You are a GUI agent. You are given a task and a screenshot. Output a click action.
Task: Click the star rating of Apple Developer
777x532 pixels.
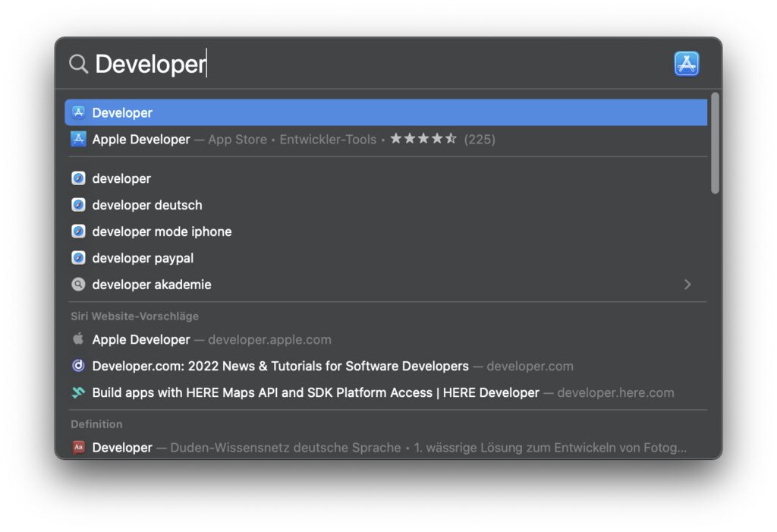[x=423, y=139]
